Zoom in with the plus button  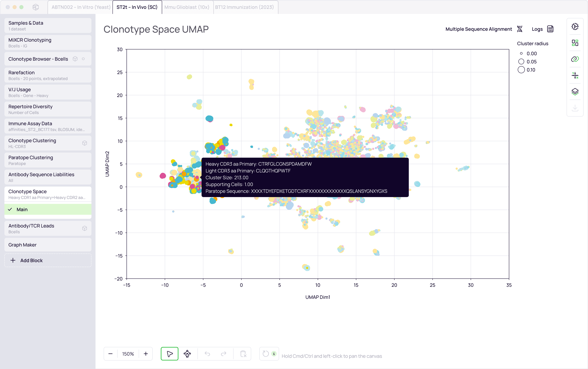pos(146,354)
